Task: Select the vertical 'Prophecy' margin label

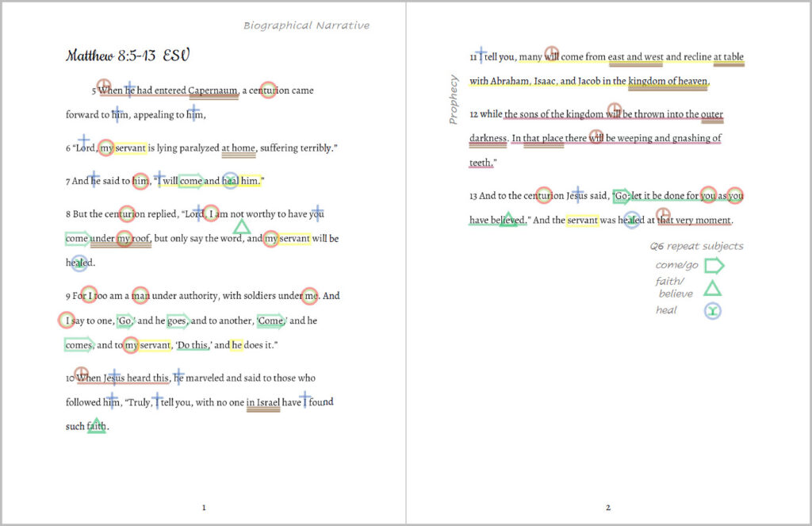Action: click(x=454, y=99)
